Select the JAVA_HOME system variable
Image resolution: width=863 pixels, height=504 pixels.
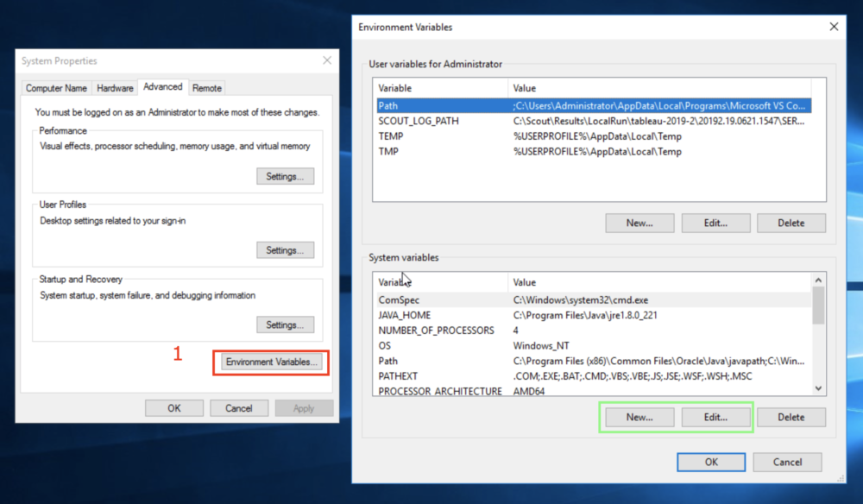(x=594, y=315)
